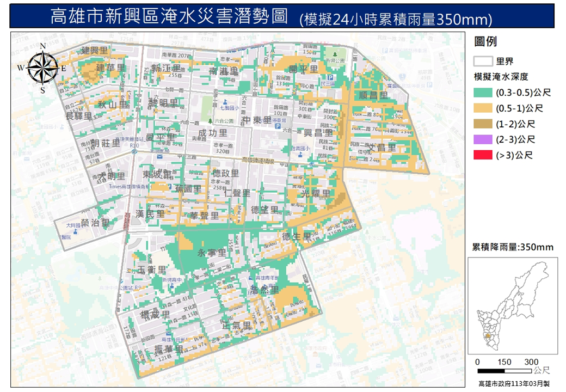Click the 六合公園 park label
The height and width of the screenshot is (392, 566).
pyautogui.click(x=224, y=121)
